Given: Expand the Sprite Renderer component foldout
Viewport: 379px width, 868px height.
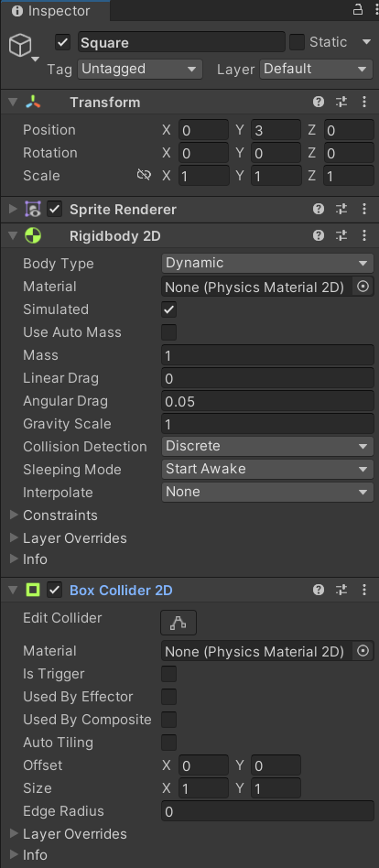Looking at the screenshot, I should tap(14, 210).
